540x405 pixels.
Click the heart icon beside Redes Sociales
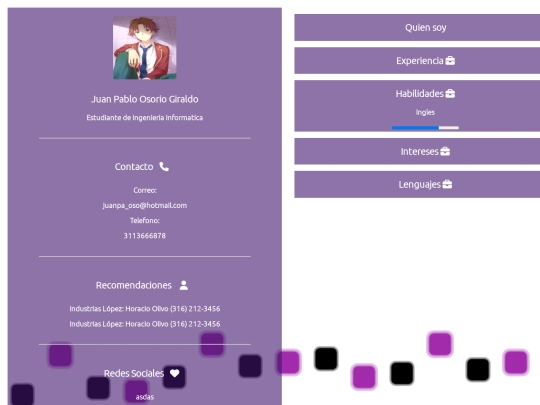(175, 373)
